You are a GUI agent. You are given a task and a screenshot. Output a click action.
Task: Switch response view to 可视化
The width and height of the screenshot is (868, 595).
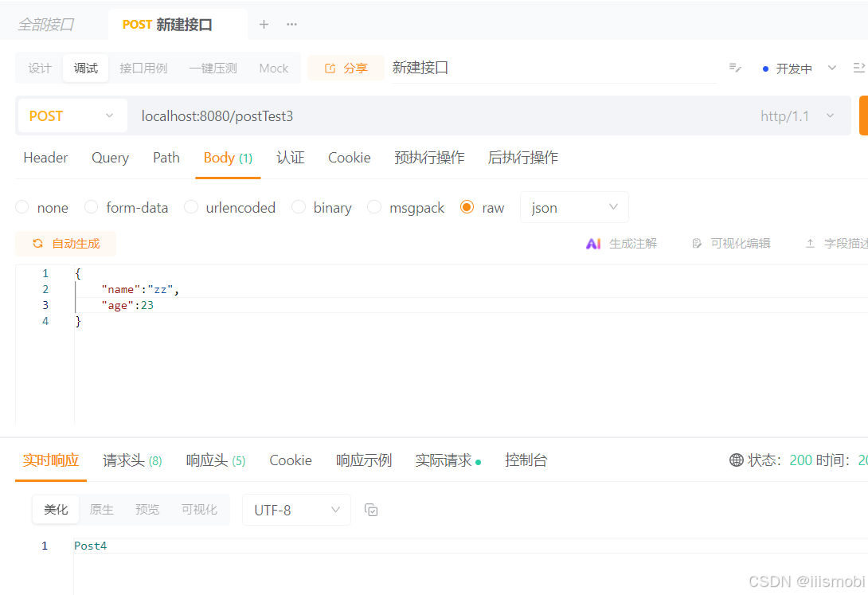click(x=199, y=510)
